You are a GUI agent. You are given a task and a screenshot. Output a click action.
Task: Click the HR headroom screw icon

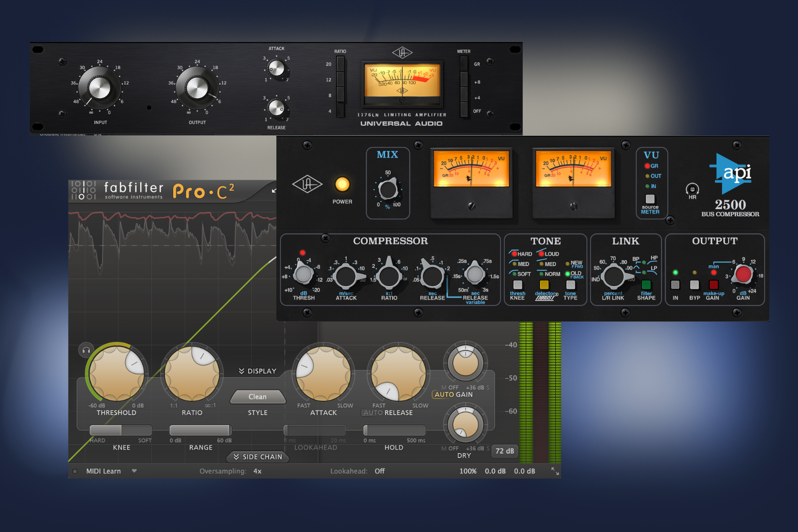[x=692, y=190]
